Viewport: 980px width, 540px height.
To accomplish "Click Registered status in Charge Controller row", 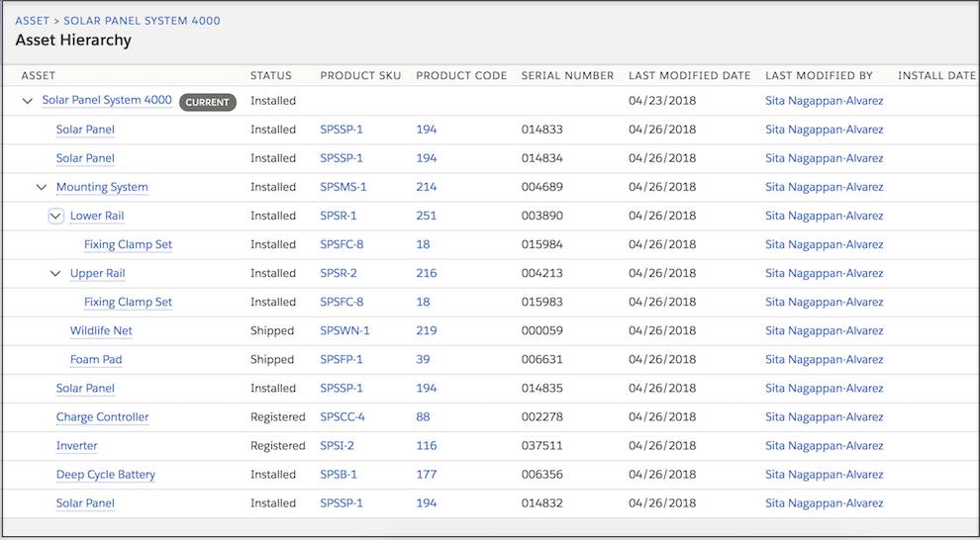I will point(277,416).
